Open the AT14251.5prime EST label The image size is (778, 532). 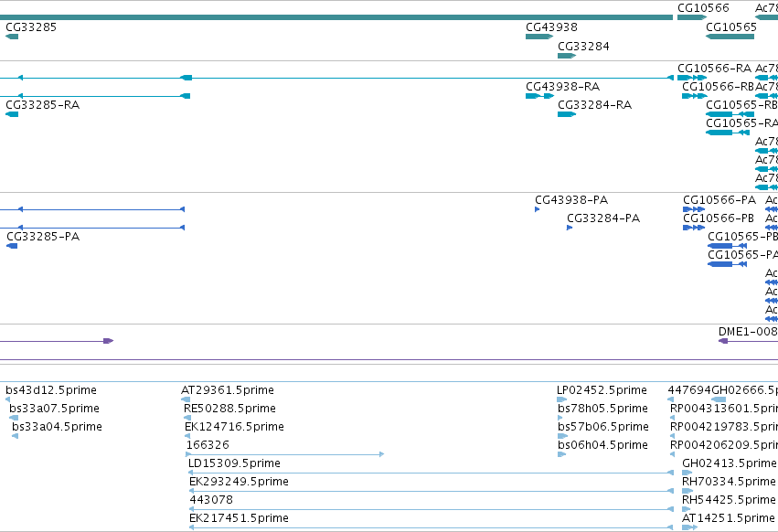click(729, 518)
